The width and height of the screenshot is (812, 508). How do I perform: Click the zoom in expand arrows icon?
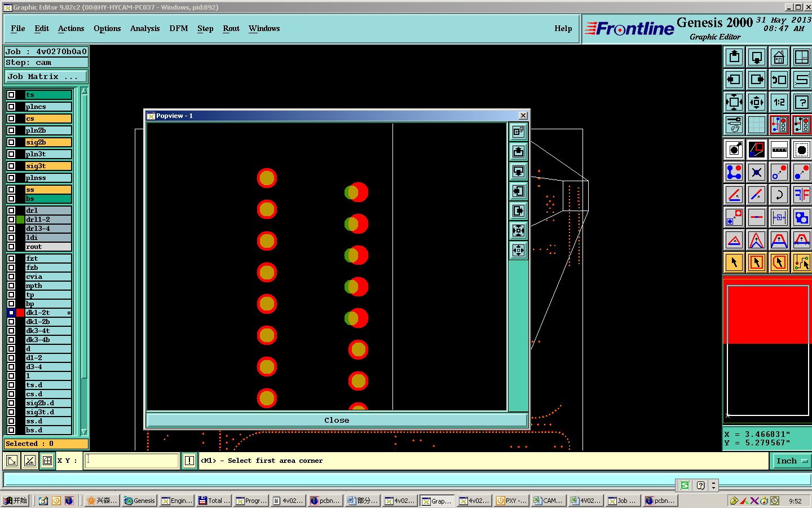pos(734,102)
